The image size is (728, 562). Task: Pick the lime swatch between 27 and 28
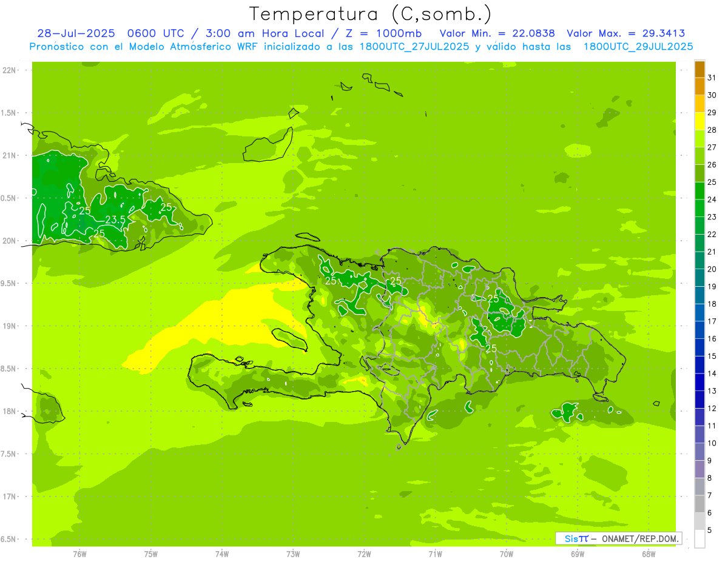point(699,139)
